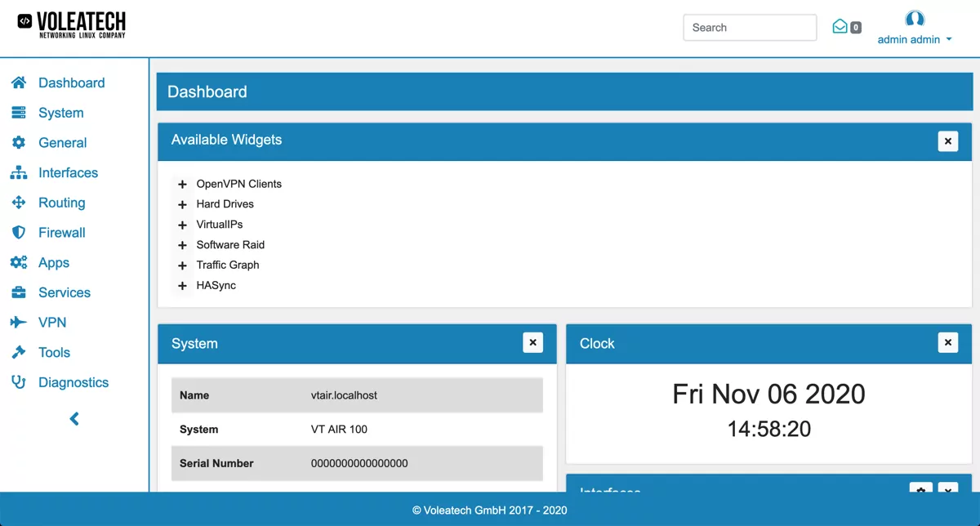Image resolution: width=980 pixels, height=526 pixels.
Task: Open Interfaces from the sidebar icon
Action: coord(19,172)
